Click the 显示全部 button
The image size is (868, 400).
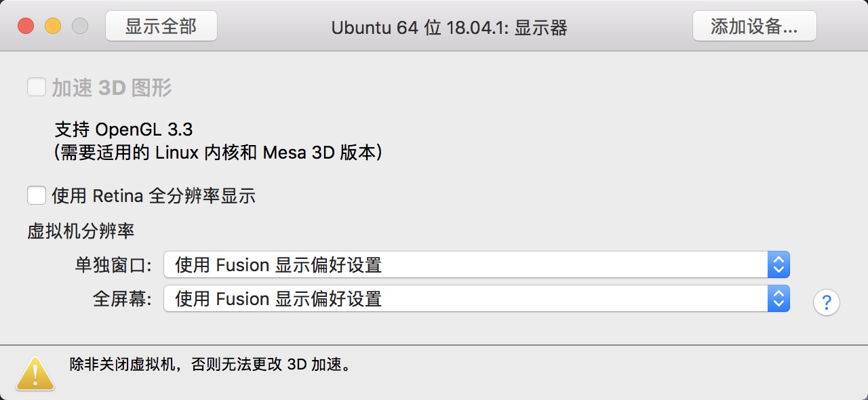(x=161, y=26)
